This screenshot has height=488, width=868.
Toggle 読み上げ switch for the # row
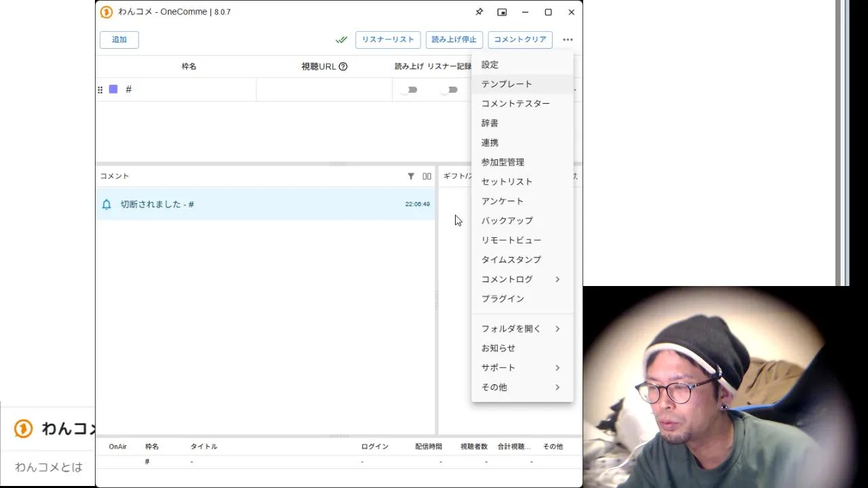pyautogui.click(x=409, y=89)
